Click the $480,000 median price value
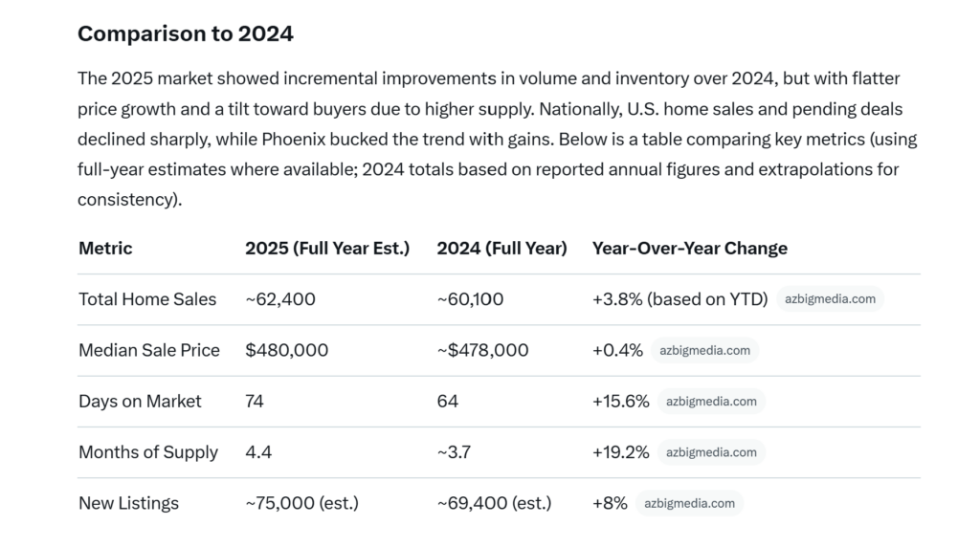 click(x=286, y=350)
